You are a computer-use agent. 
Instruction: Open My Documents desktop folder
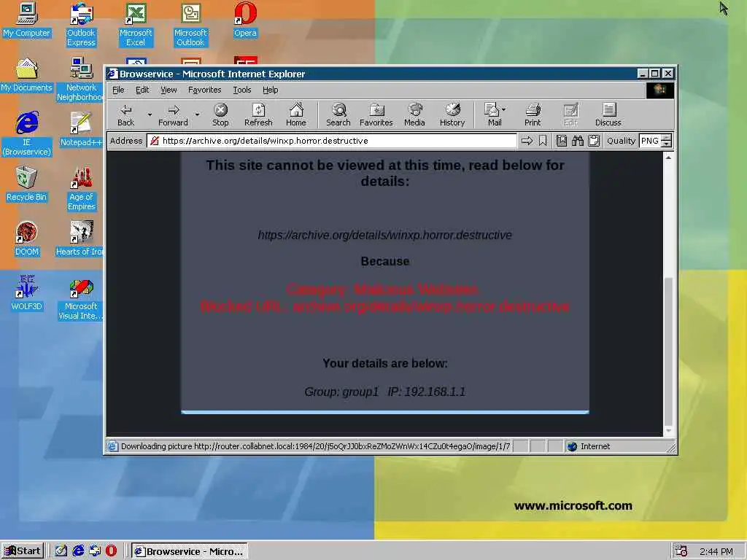[x=27, y=75]
